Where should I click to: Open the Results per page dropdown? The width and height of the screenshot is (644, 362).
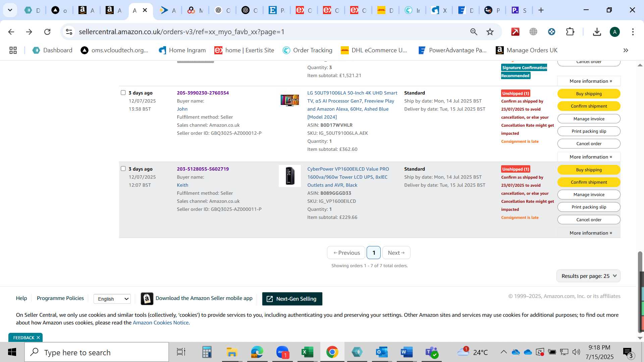pyautogui.click(x=588, y=276)
